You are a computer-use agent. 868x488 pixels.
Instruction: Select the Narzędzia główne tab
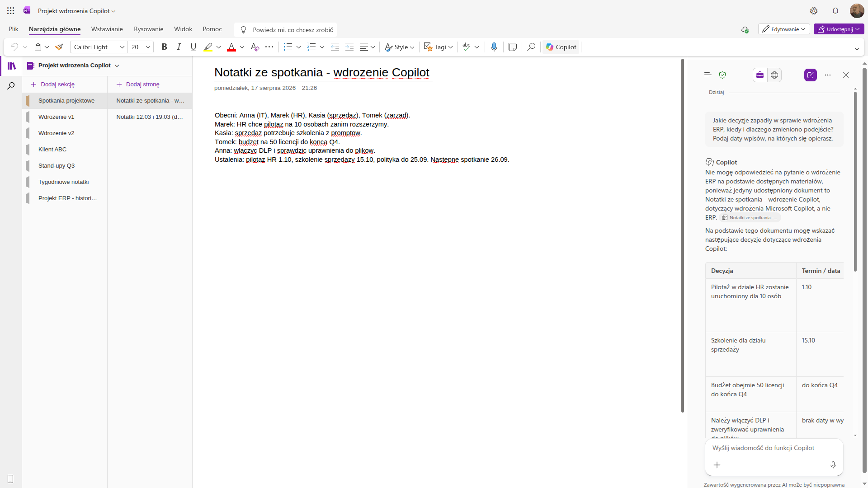tap(55, 29)
